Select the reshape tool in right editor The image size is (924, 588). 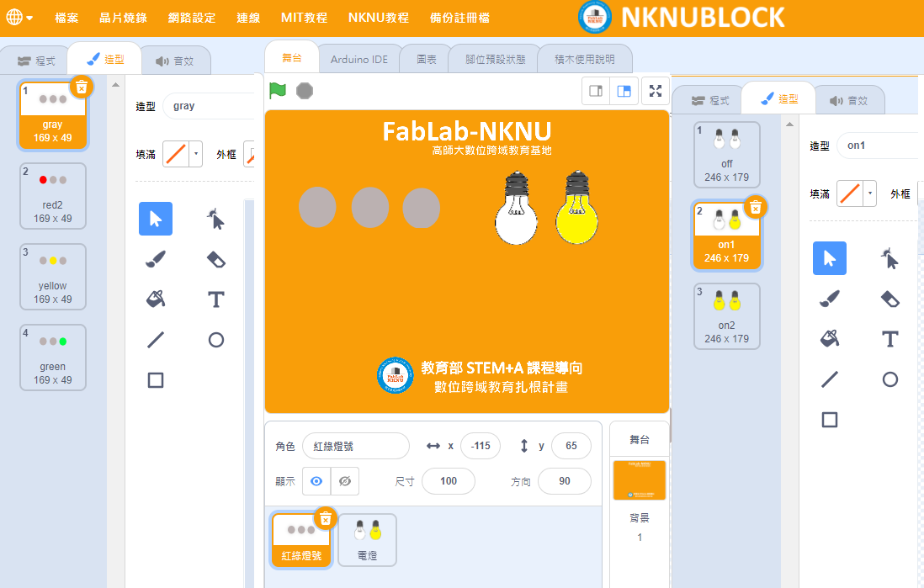889,258
